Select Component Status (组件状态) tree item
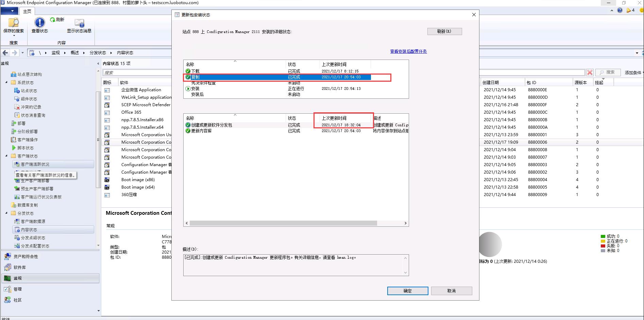Viewport: 644px width, 320px height. pos(26,99)
